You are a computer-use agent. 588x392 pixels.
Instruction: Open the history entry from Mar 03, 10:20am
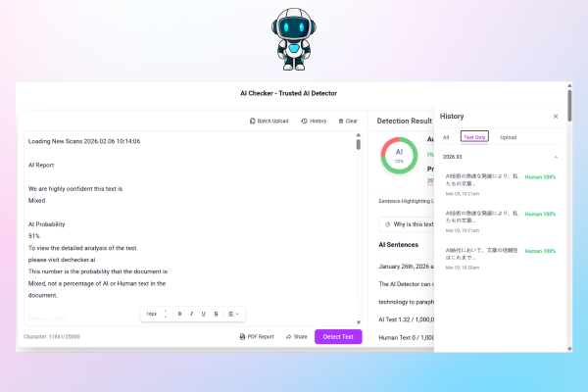(500, 258)
